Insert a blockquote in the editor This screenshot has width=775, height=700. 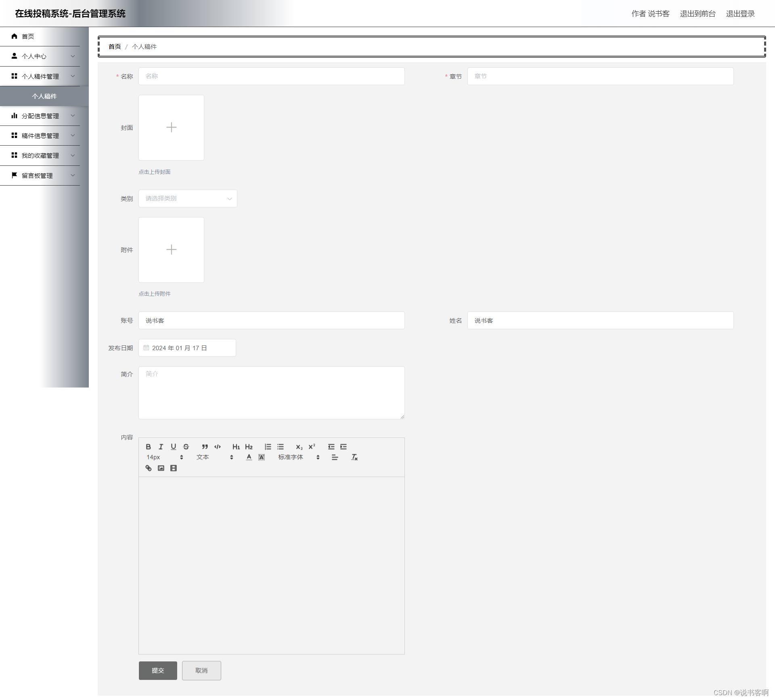pyautogui.click(x=205, y=447)
